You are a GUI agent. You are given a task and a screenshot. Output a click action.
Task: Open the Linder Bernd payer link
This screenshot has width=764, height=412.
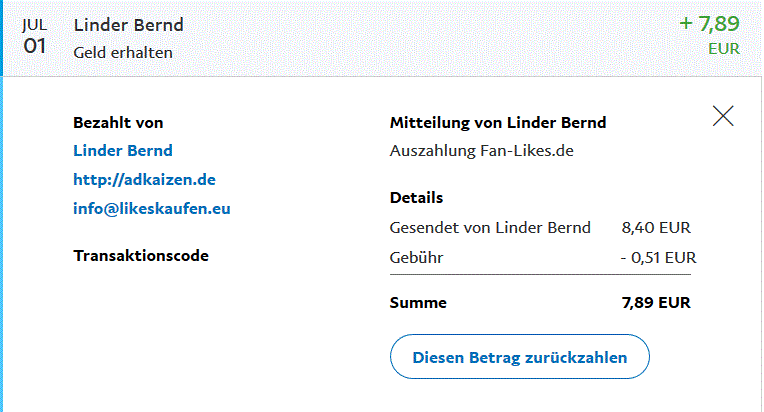(123, 151)
